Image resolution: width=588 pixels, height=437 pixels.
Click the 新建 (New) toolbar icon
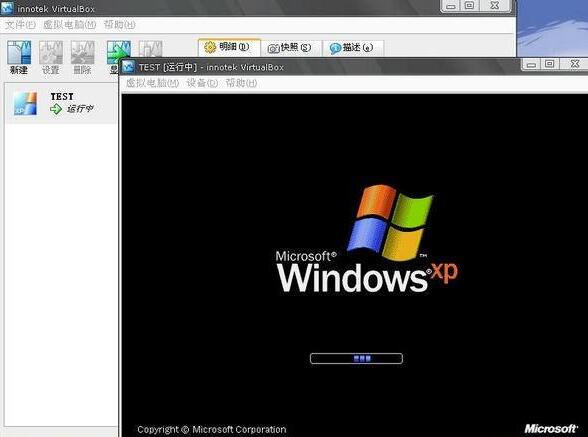pos(19,57)
